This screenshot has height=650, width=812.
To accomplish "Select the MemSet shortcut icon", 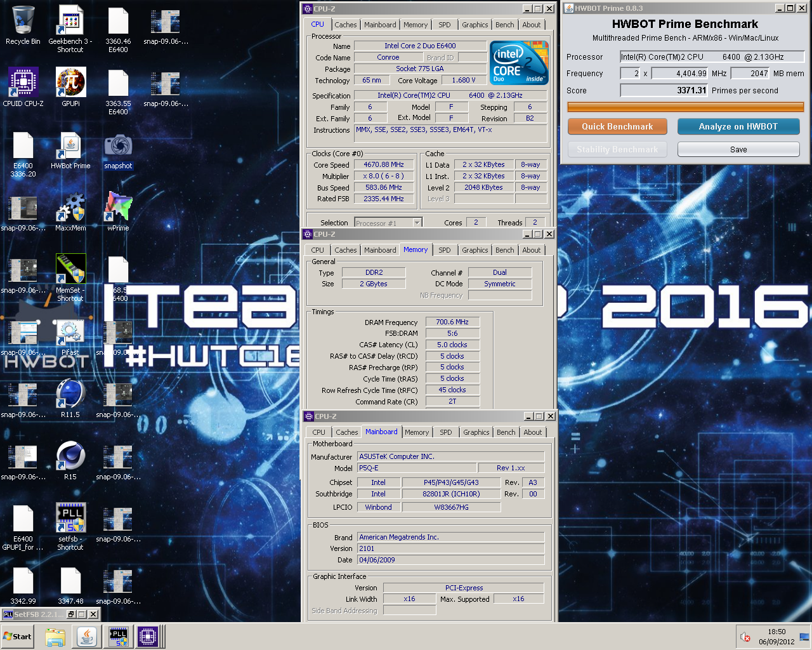I will point(70,279).
